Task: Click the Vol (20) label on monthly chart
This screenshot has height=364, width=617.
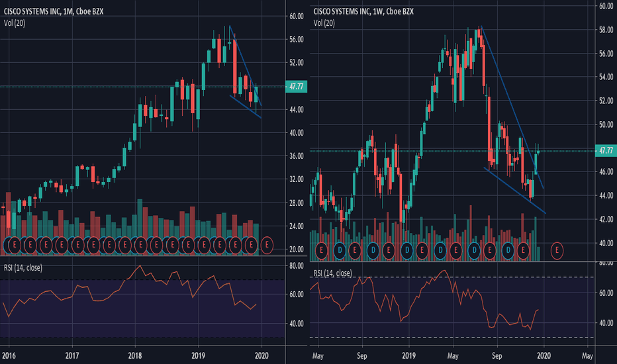Action: click(15, 23)
